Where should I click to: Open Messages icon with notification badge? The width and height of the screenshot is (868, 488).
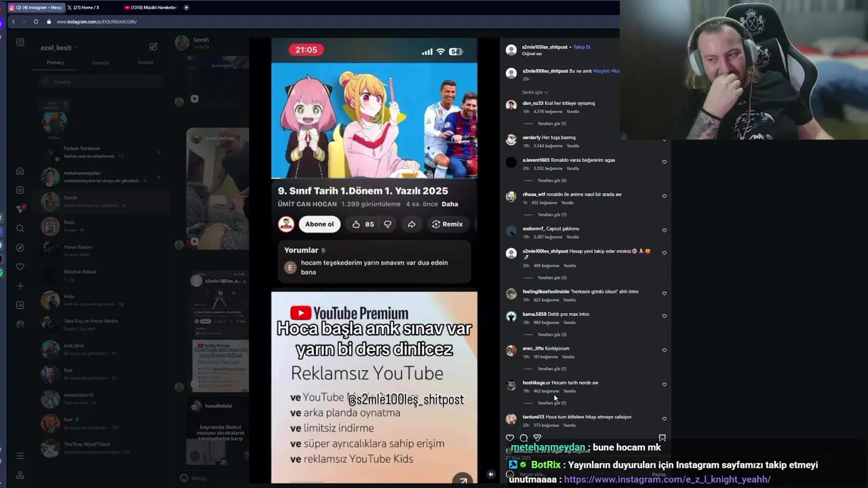coord(20,209)
